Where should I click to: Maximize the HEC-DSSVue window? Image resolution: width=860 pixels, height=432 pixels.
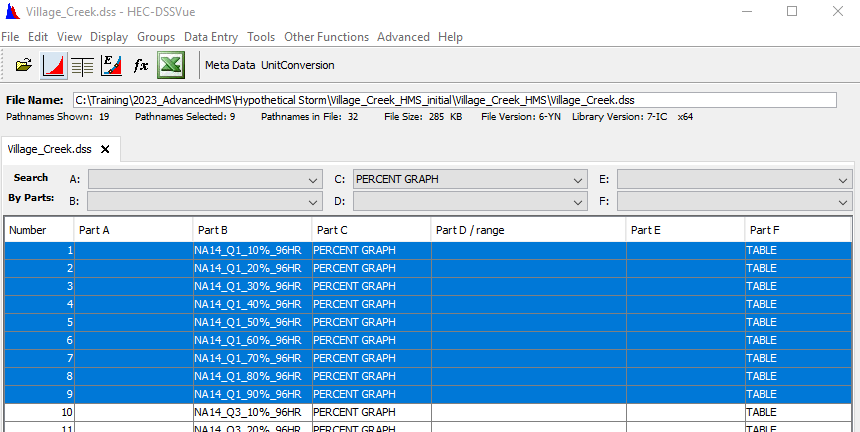(x=791, y=12)
